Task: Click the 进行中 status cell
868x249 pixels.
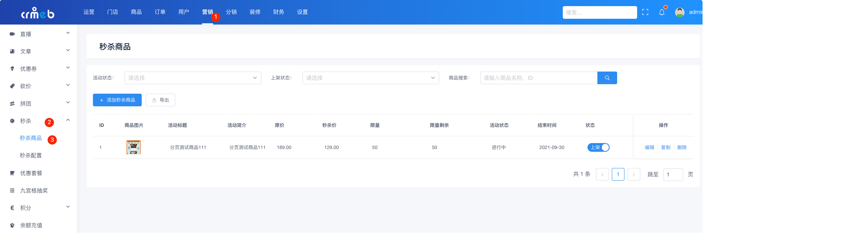Action: pyautogui.click(x=498, y=147)
